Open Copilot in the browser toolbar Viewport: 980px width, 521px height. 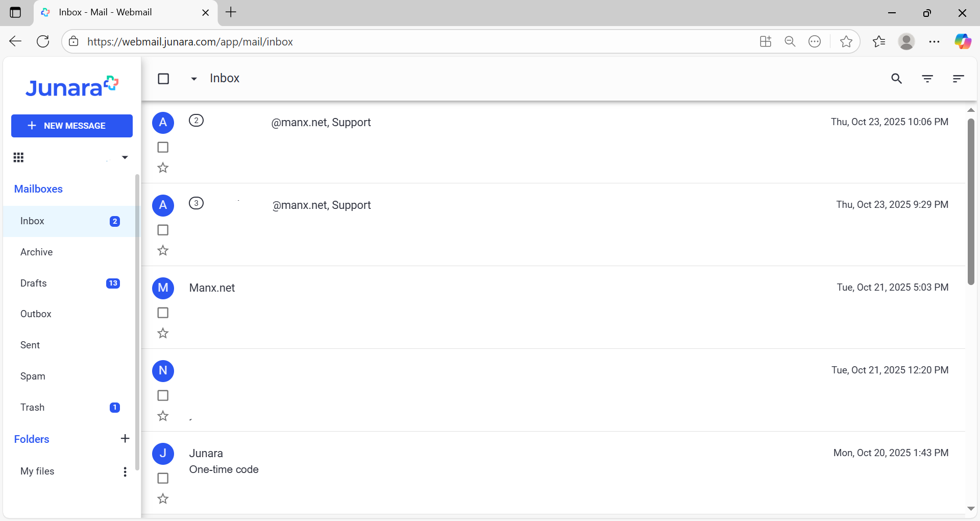(963, 41)
